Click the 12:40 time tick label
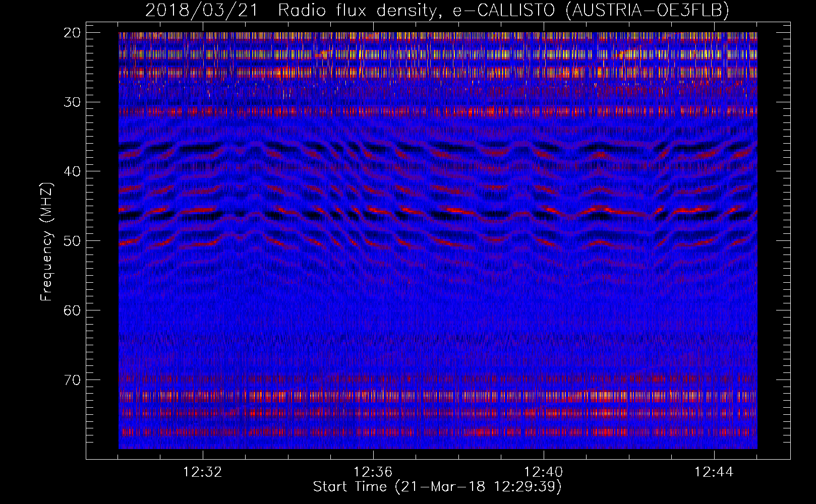816x504 pixels. click(x=544, y=472)
